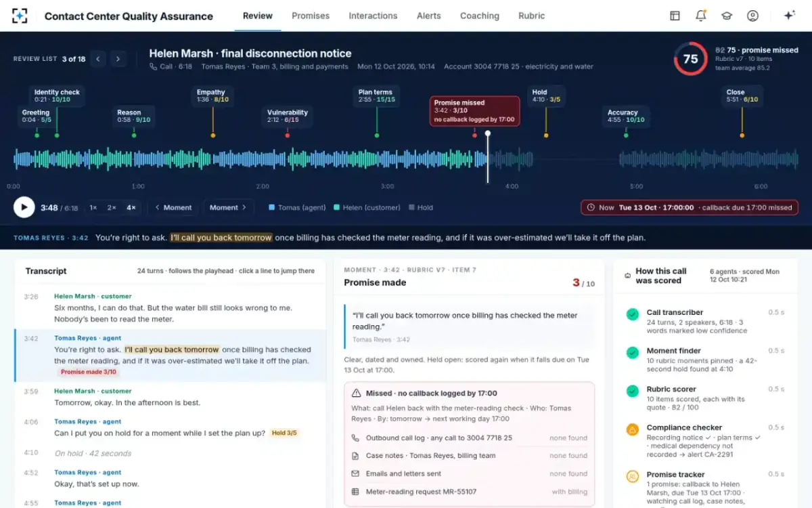
Task: Click the waveform playhead handle
Action: (487, 133)
